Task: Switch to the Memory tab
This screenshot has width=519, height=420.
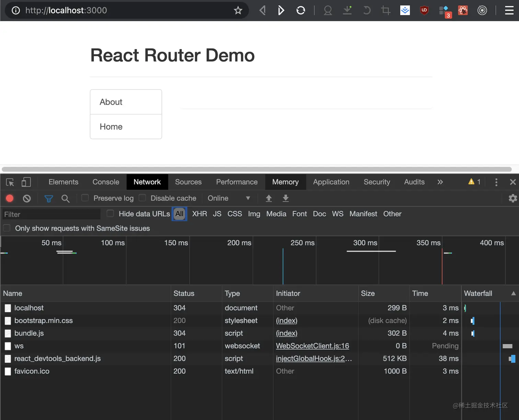Action: (285, 182)
